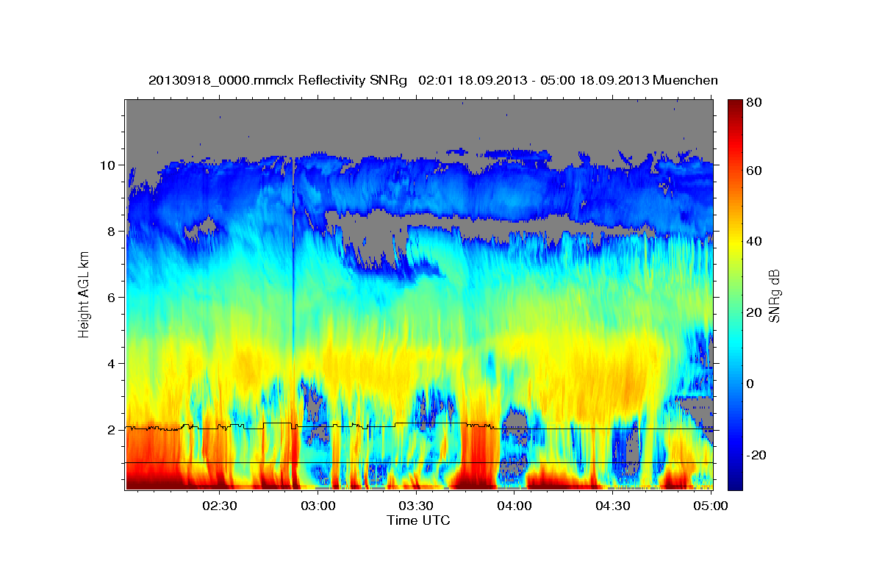
Task: Click the colorbar value -20
Action: point(756,456)
